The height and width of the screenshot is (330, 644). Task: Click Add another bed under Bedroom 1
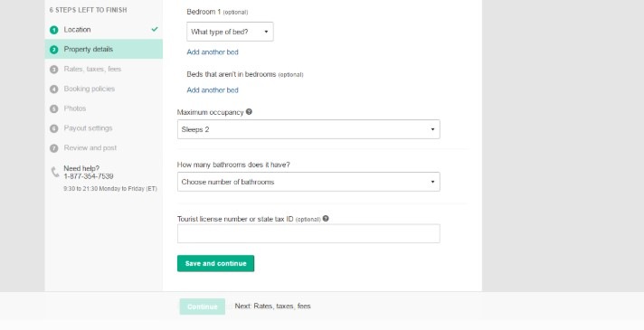pos(213,52)
